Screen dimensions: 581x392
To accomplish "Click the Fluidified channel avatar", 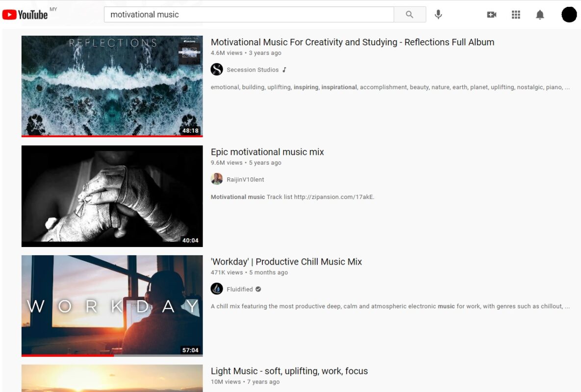I will (217, 289).
